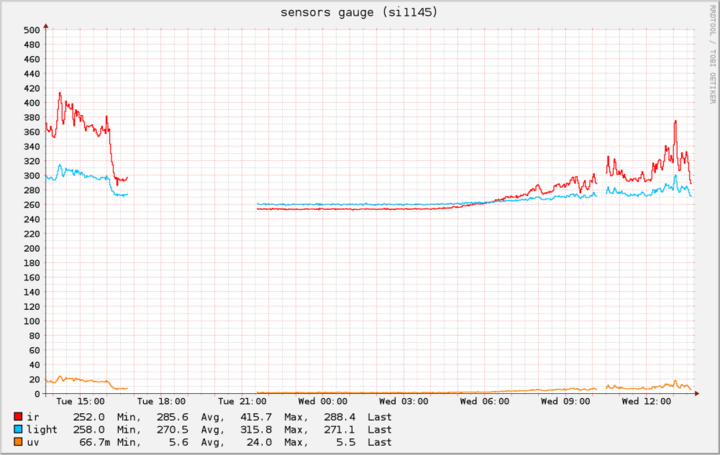
Task: Select the graph title 'sensors gauge (si1145)'
Action: (359, 12)
